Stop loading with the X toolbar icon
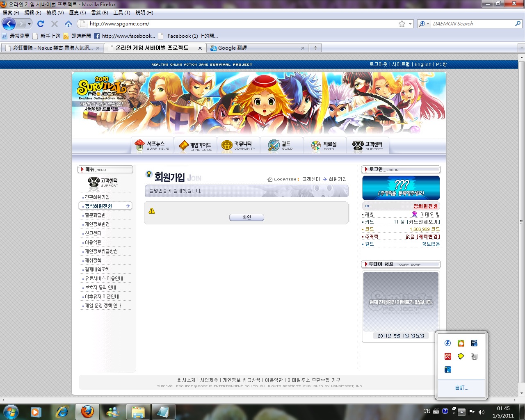The image size is (525, 420). pos(55,24)
